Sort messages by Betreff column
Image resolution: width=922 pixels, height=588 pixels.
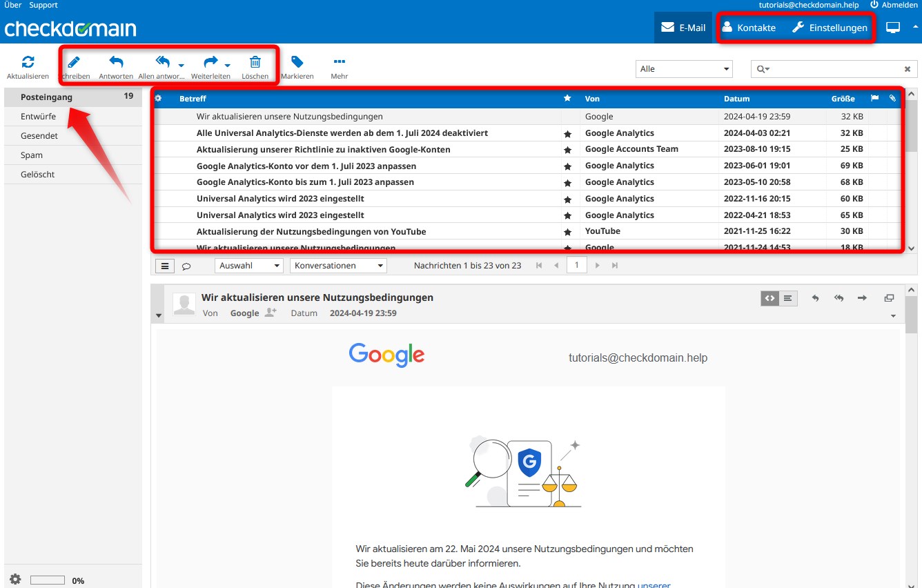pyautogui.click(x=193, y=99)
